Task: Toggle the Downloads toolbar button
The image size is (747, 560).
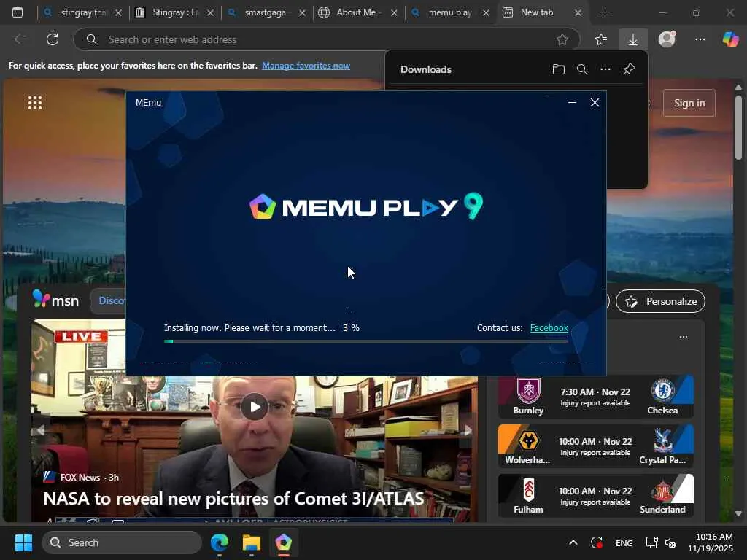Action: [633, 39]
